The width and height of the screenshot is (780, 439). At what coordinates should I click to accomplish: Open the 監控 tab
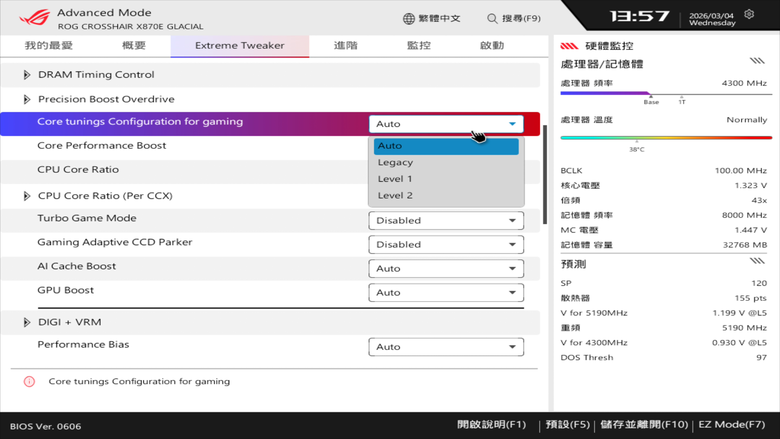click(419, 46)
